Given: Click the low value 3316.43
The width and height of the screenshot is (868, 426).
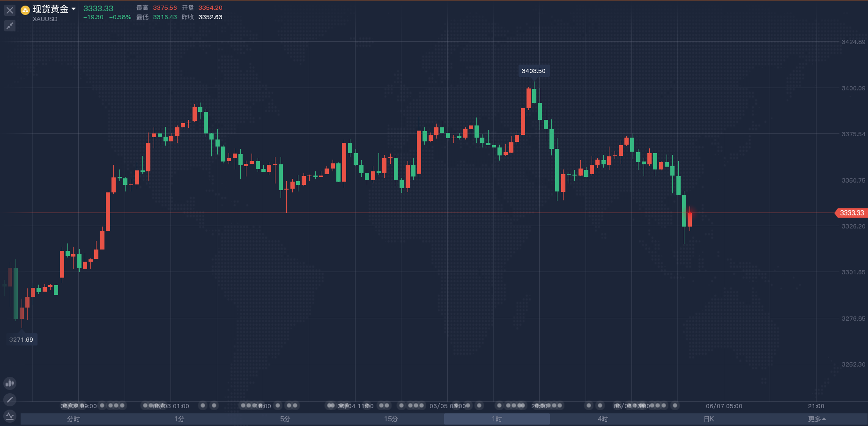Looking at the screenshot, I should coord(165,17).
